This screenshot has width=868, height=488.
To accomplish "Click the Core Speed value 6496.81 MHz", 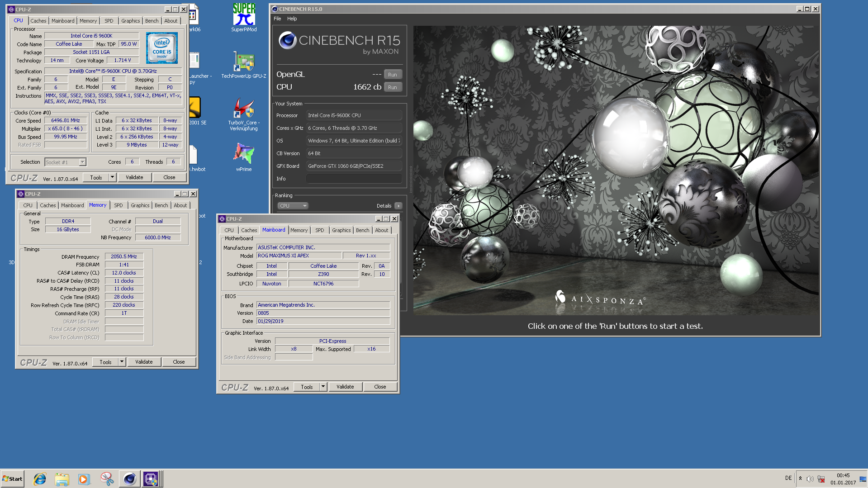I will (66, 121).
